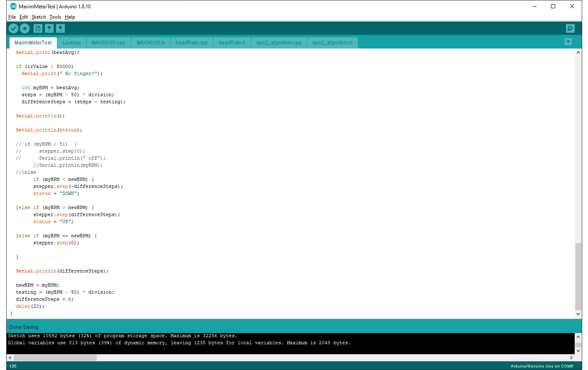Click the line 'if (irValue < 50000)'
Screen dimensions: 588x370
click(44, 66)
